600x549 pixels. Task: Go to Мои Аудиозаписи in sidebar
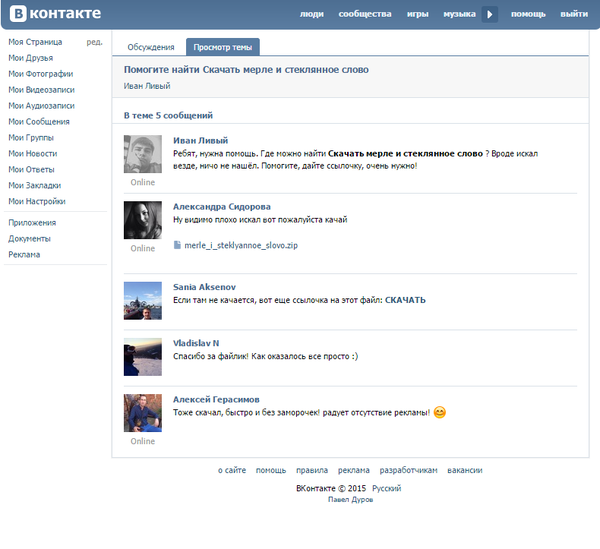tap(41, 106)
